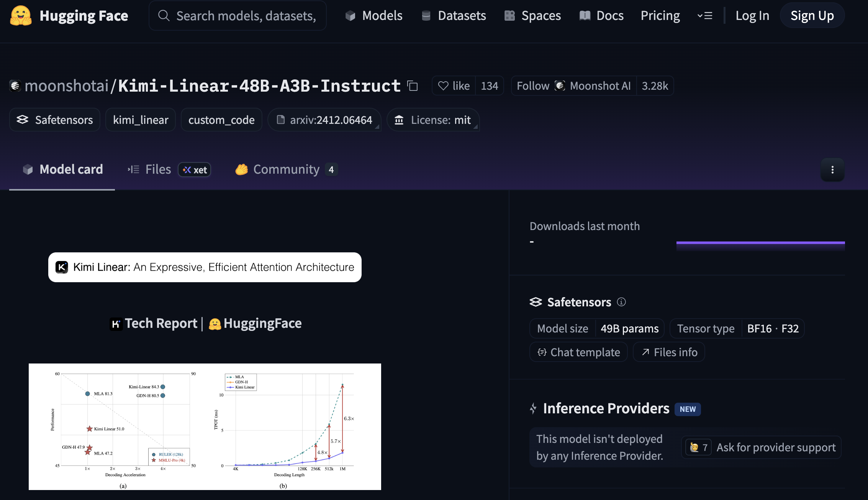Like the model with the heart button
868x500 pixels.
tap(454, 86)
